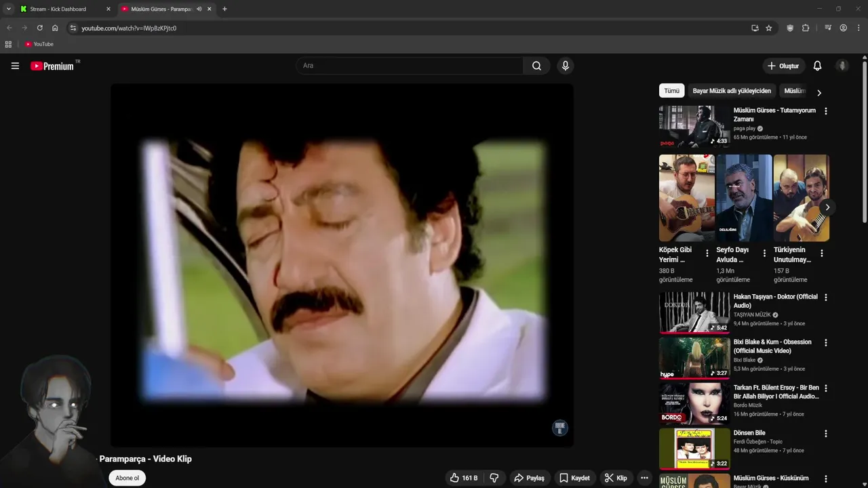Open more actions three-dot menu under video
This screenshot has height=488, width=868.
point(644,478)
